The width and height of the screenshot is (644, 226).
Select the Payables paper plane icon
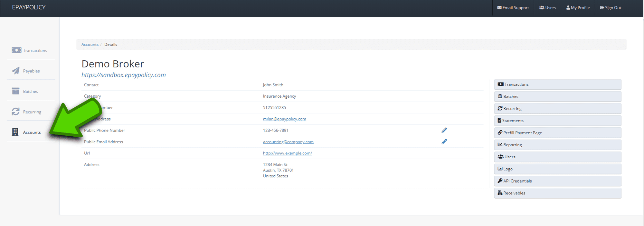point(16,71)
